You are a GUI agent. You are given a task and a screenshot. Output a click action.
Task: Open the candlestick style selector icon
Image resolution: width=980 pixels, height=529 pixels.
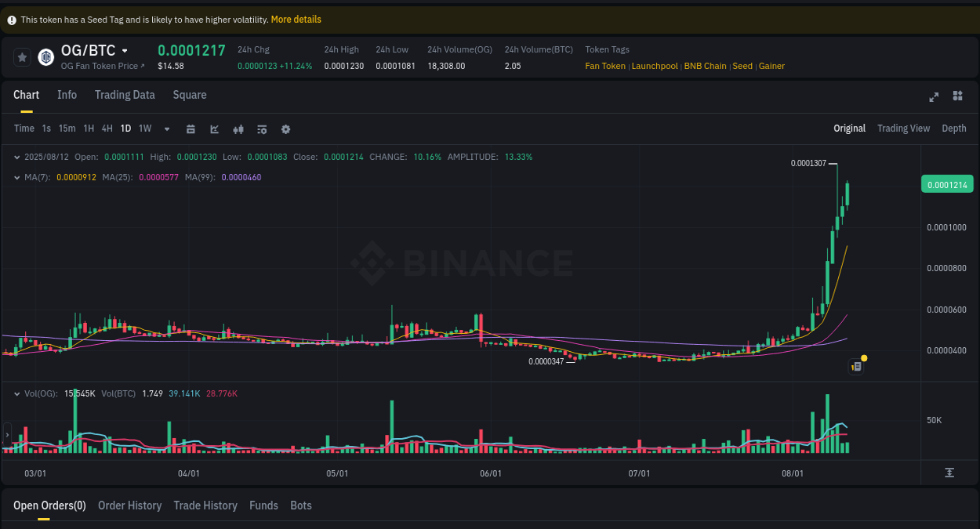[238, 129]
